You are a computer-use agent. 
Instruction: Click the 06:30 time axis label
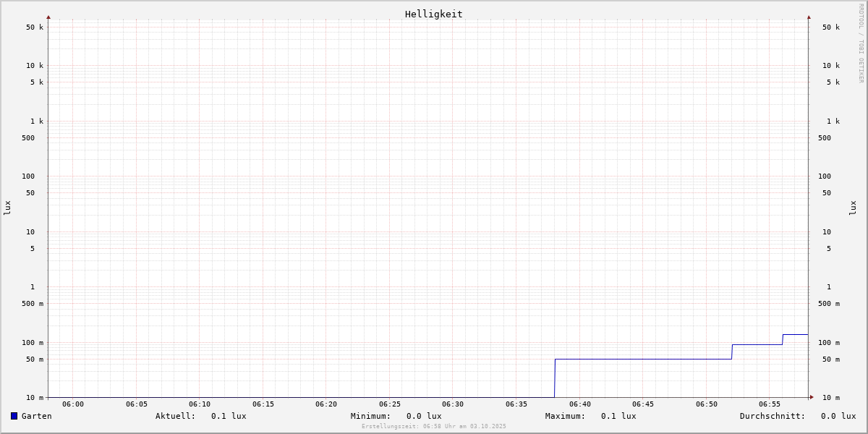pos(453,404)
